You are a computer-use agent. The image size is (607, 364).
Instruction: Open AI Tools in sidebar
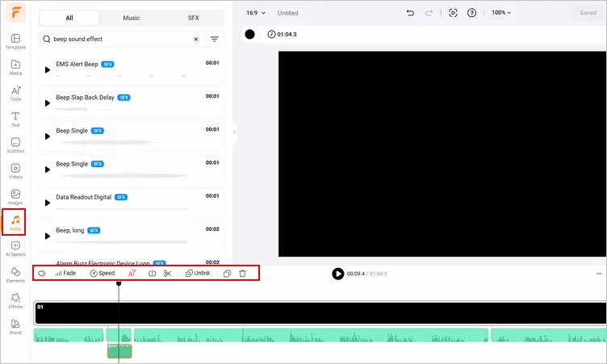(x=15, y=94)
